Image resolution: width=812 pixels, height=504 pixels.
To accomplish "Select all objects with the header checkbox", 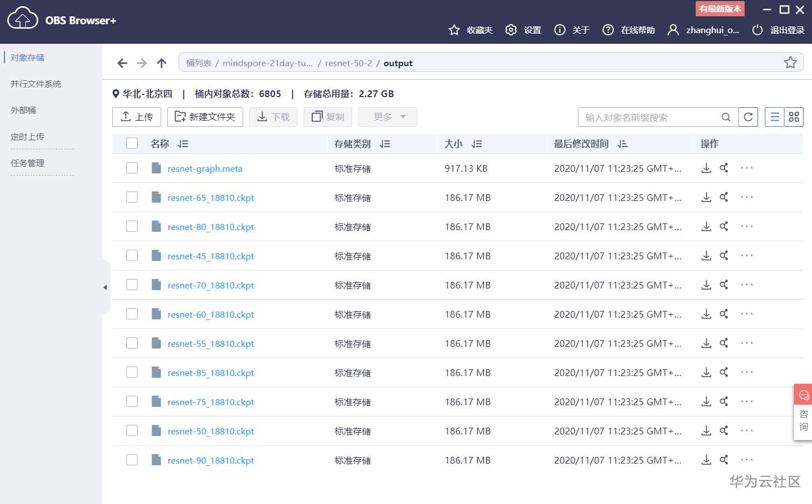I will point(132,143).
